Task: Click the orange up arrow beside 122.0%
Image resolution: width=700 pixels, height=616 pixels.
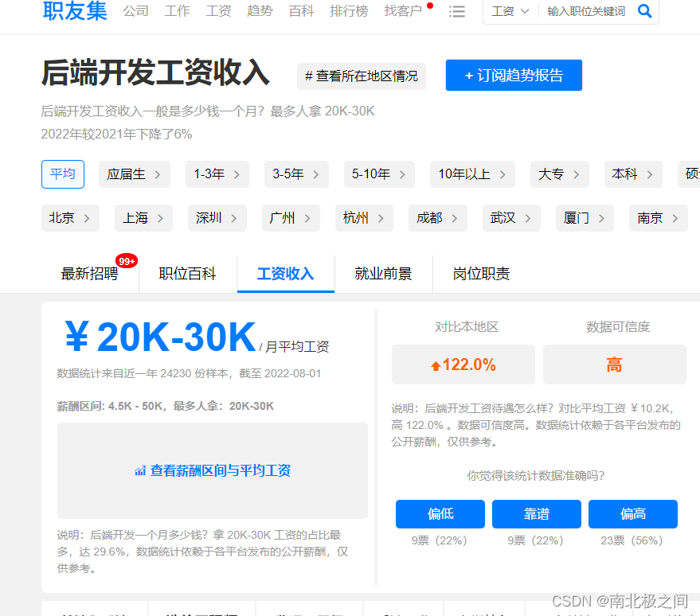Action: pos(436,364)
